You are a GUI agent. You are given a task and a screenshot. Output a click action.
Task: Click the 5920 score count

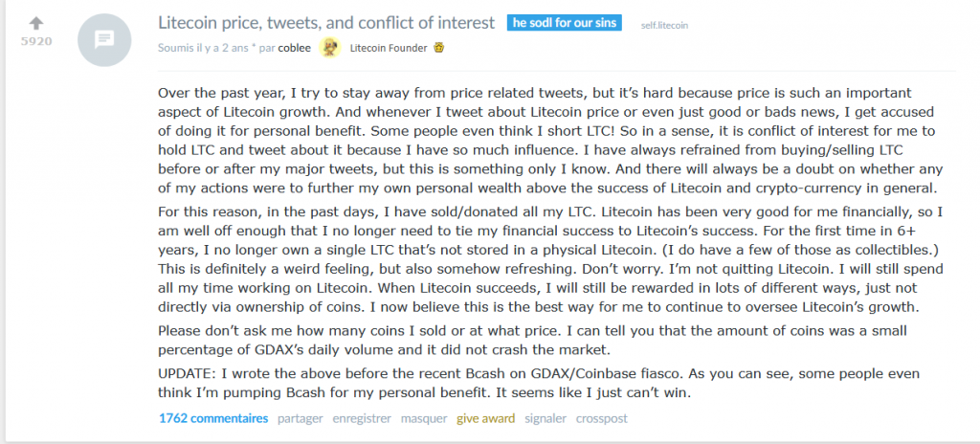click(x=36, y=42)
